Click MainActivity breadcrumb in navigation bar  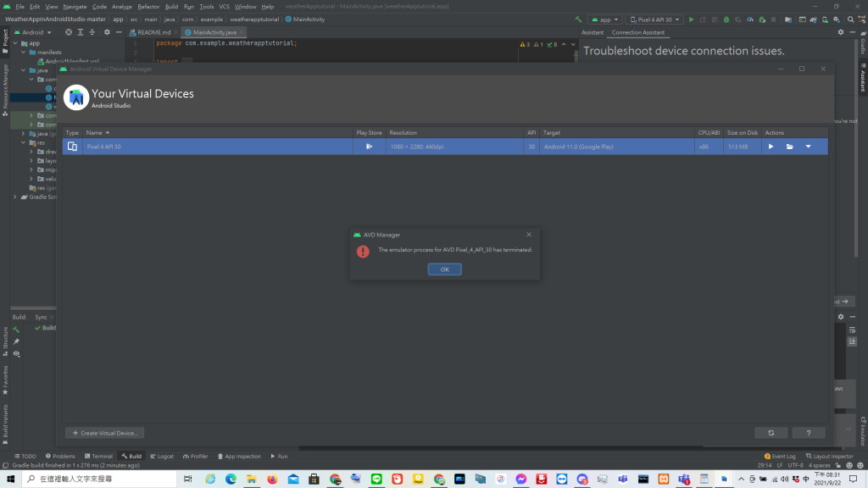305,19
